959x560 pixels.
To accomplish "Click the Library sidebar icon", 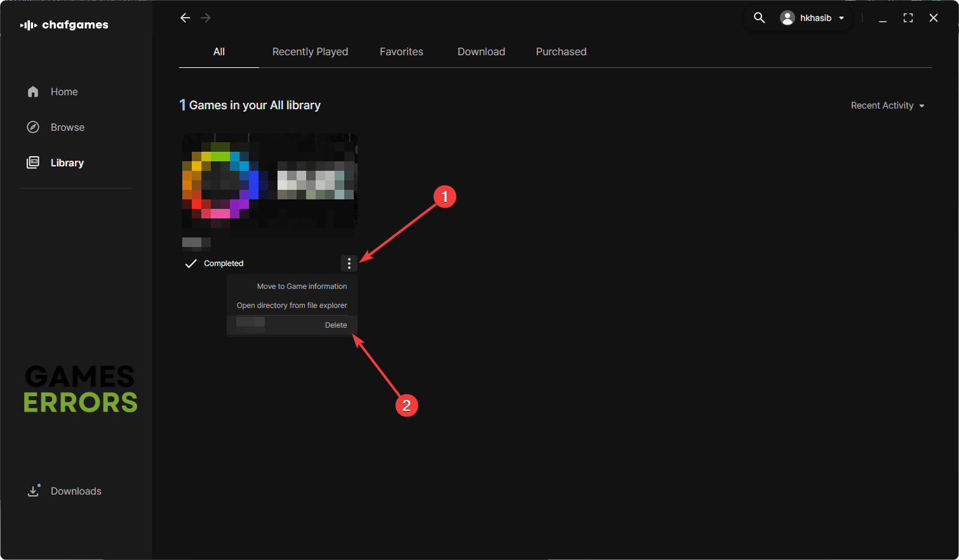I will [33, 163].
